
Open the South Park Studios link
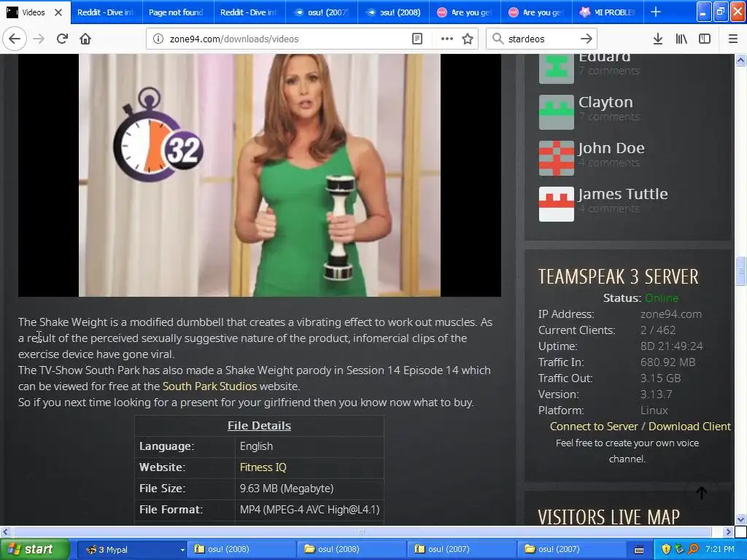209,386
